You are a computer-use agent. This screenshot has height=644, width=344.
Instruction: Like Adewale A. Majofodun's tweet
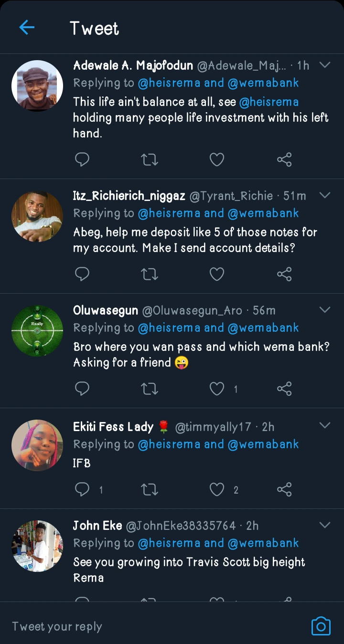point(217,159)
